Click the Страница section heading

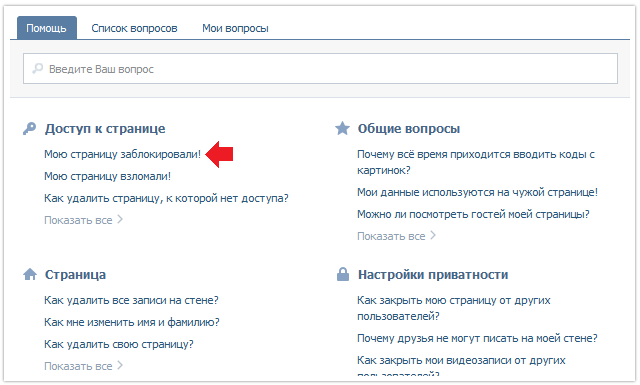75,274
